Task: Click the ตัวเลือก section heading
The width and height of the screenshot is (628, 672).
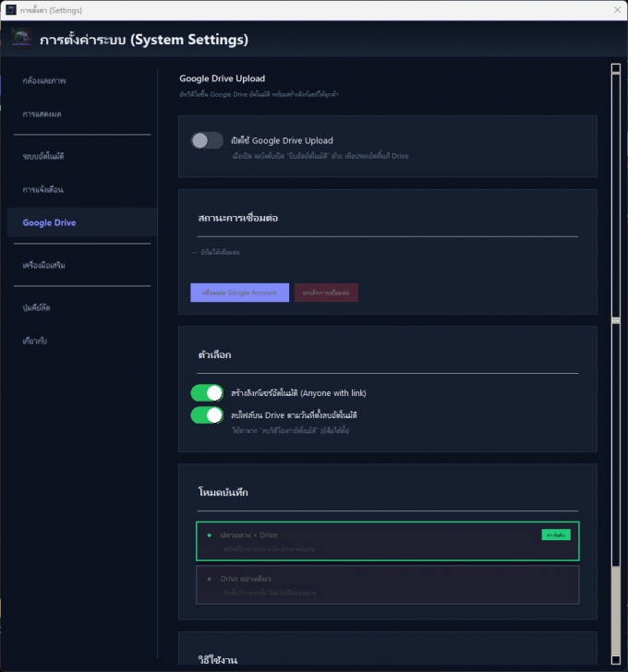Action: [x=214, y=354]
